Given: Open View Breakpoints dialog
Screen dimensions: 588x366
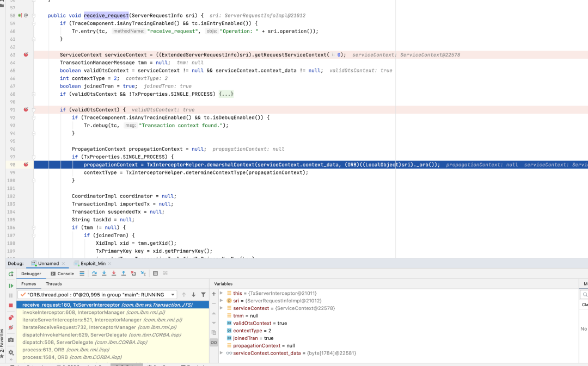Looking at the screenshot, I should pyautogui.click(x=10, y=318).
